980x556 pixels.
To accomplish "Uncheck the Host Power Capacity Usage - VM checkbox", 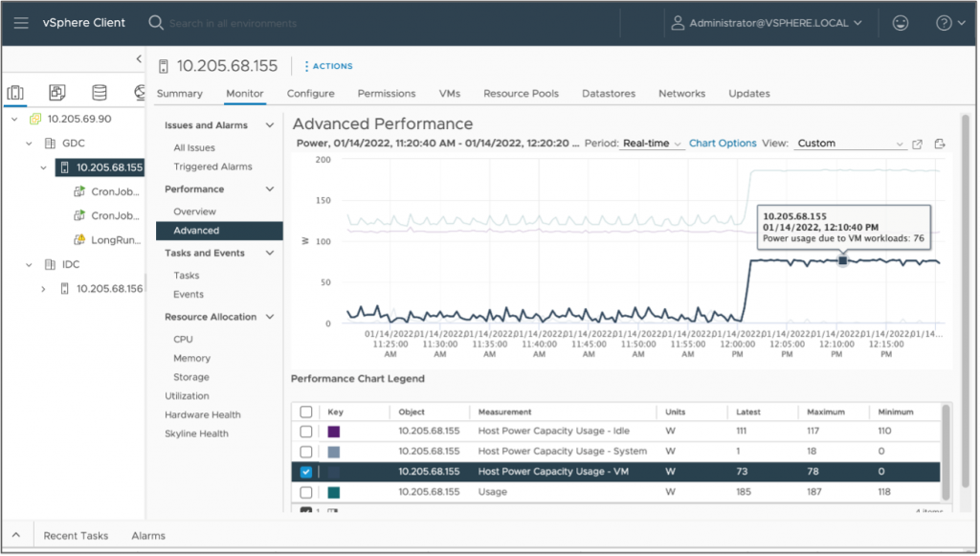I will (x=306, y=472).
